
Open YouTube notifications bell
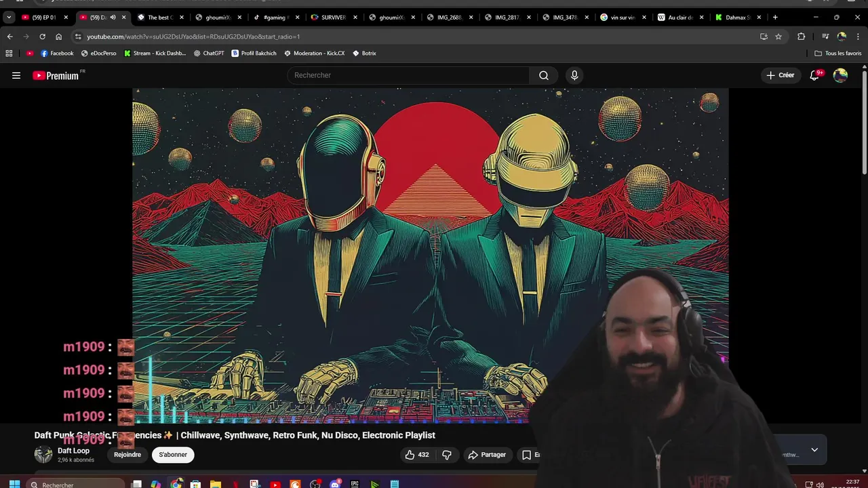(815, 75)
